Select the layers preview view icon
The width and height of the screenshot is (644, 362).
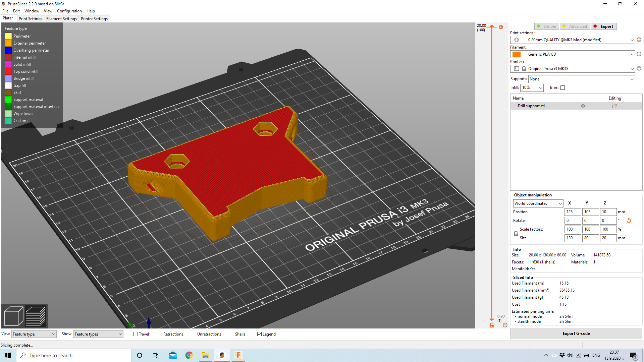tap(36, 316)
